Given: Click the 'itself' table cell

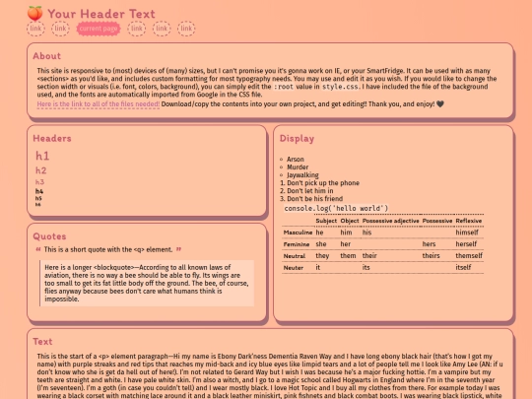Looking at the screenshot, I should coord(463,267).
